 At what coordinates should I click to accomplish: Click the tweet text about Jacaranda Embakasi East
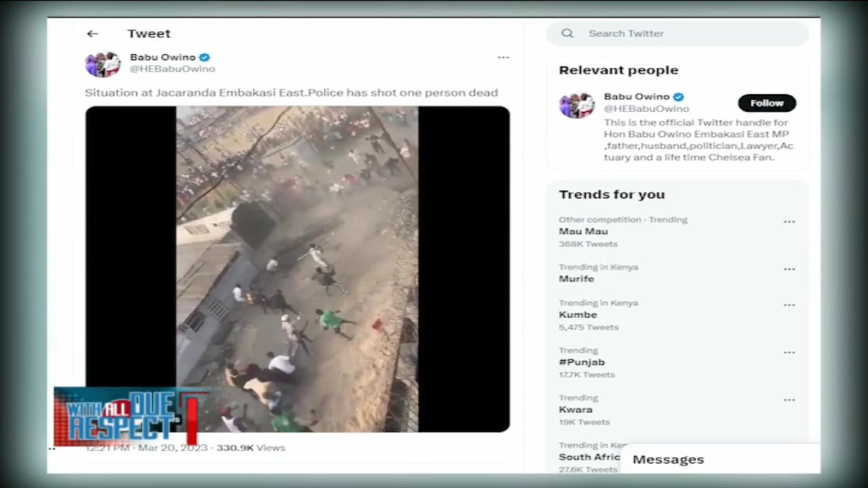[x=292, y=93]
